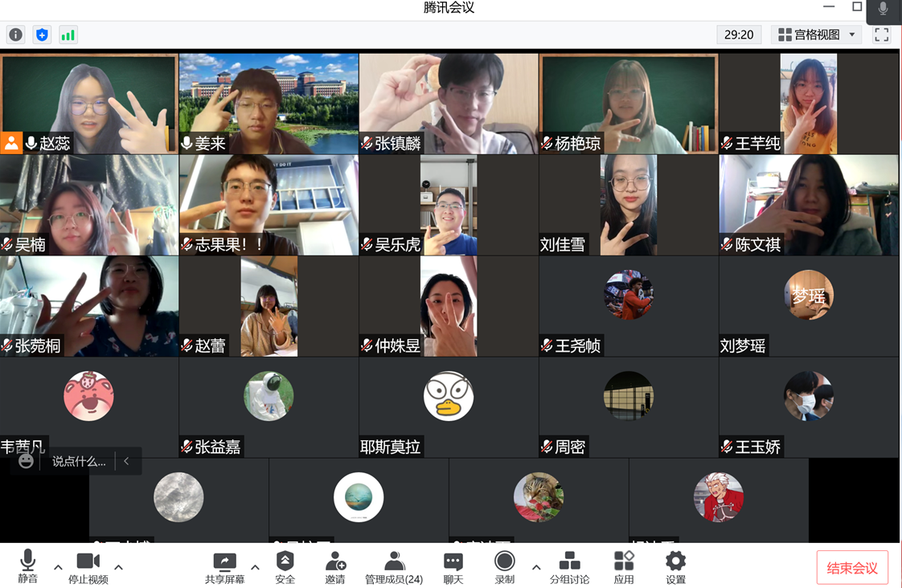Open 聊天 chat panel
The height and width of the screenshot is (588, 902).
pos(453,567)
